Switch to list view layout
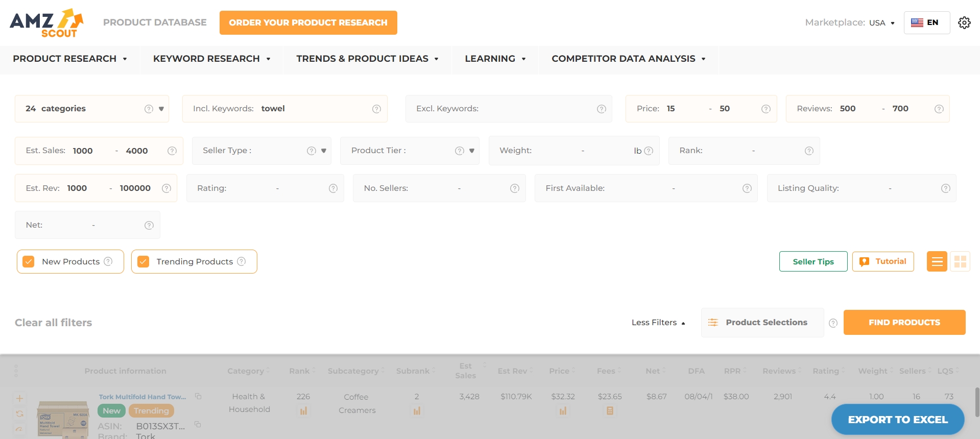 937,261
